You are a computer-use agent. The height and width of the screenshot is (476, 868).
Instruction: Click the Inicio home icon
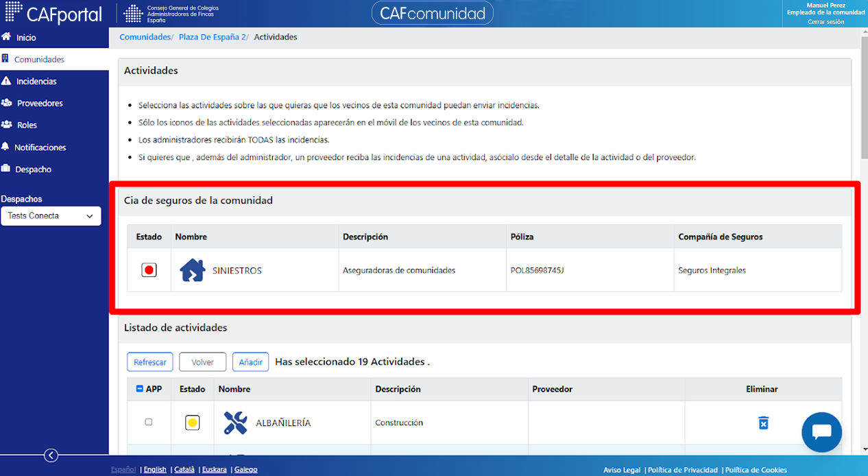point(7,37)
